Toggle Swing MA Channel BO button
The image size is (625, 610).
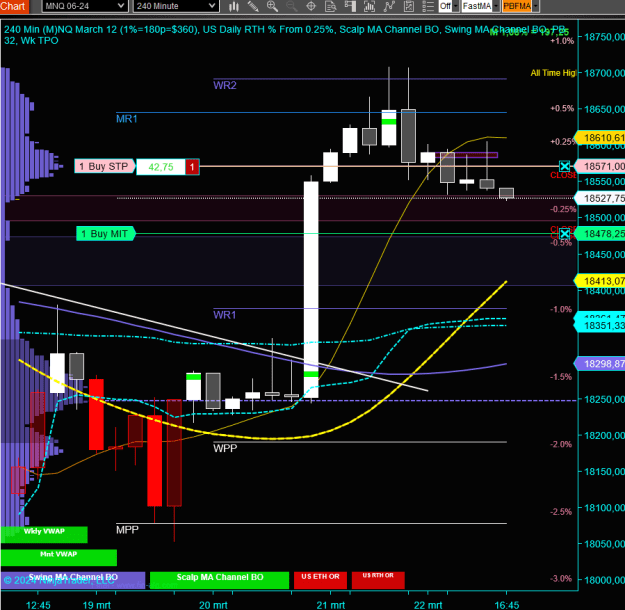pos(73,580)
